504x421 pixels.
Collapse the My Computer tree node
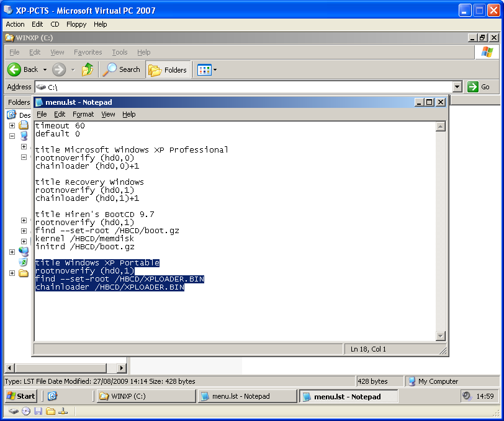[12, 136]
